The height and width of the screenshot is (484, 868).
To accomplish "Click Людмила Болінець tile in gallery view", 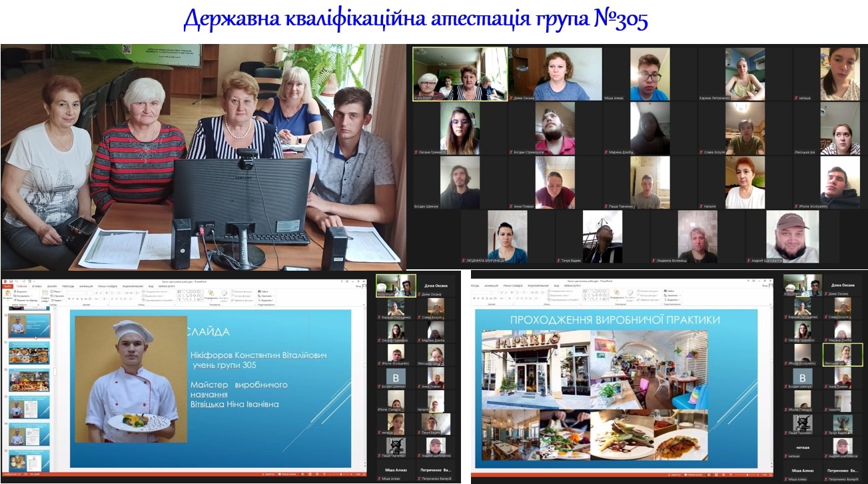I will point(697,237).
